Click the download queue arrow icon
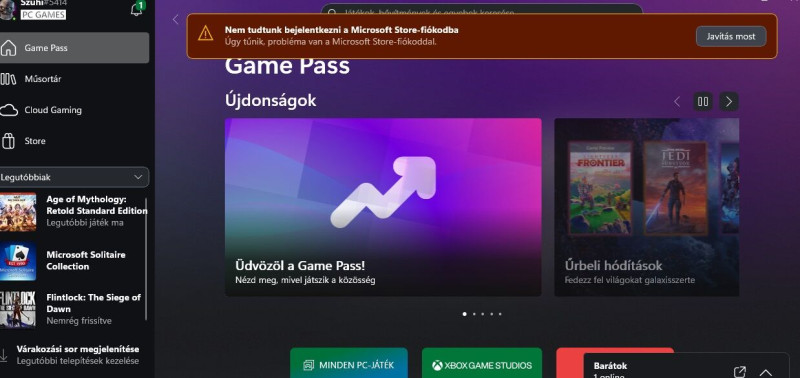This screenshot has width=800, height=378. point(3,355)
